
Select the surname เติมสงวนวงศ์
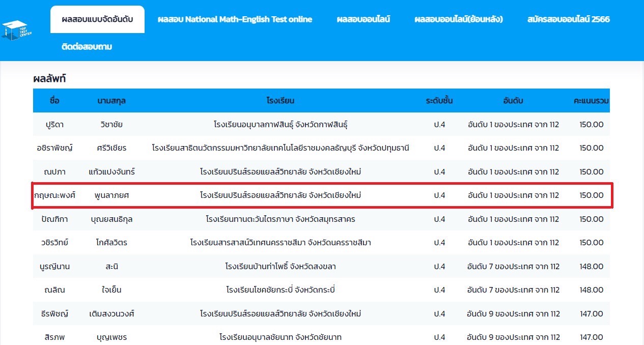111,313
